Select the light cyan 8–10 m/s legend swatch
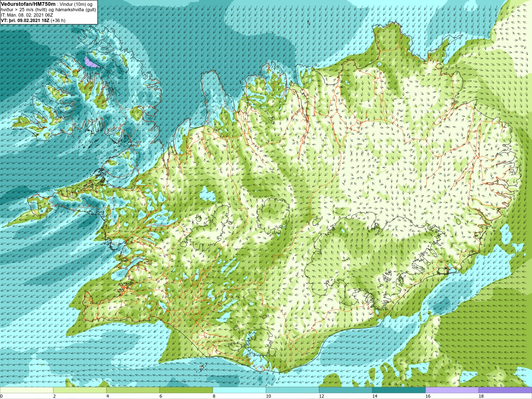532x399 pixels. [239, 390]
